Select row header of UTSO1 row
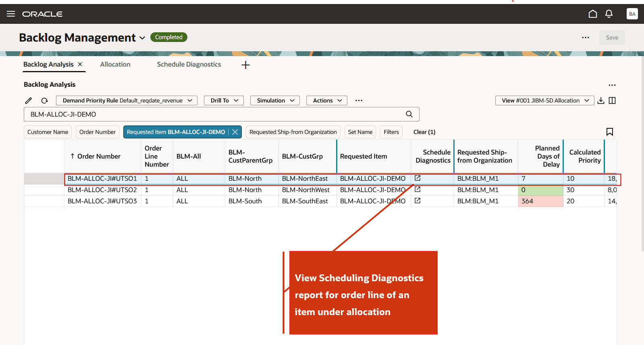Image resolution: width=644 pixels, height=345 pixels. point(44,178)
